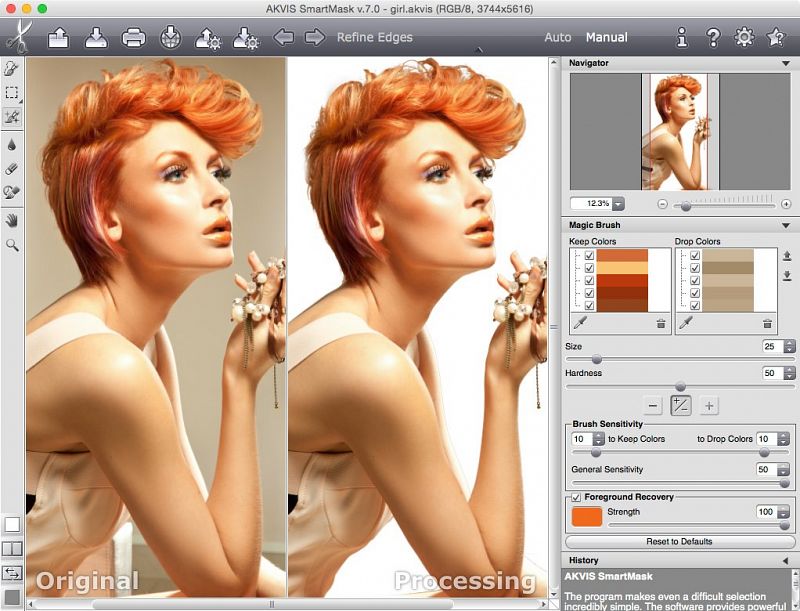Switch to Manual mode

tap(606, 38)
